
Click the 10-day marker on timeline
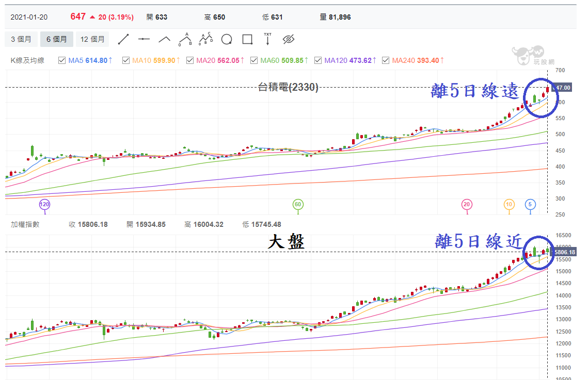tap(509, 204)
